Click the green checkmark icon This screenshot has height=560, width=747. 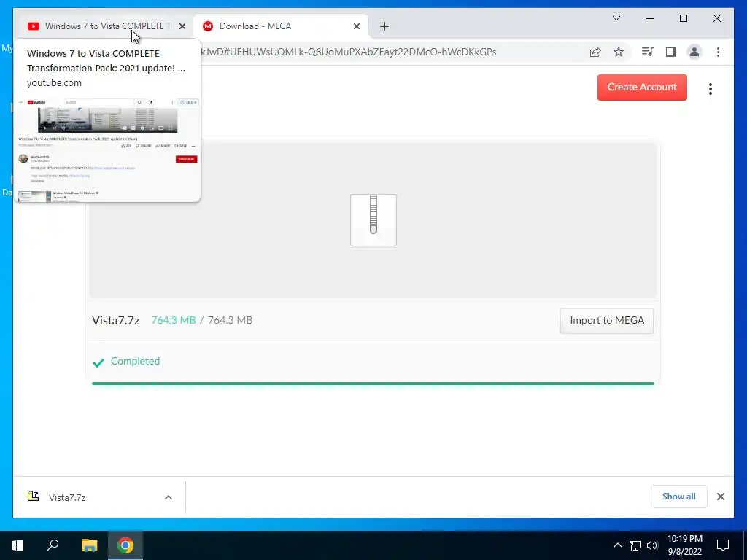pyautogui.click(x=98, y=363)
